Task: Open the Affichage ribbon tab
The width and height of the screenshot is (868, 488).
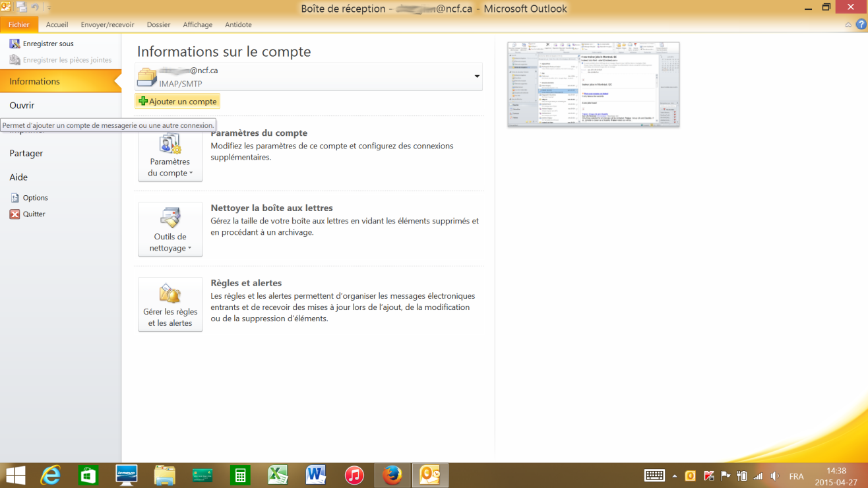Action: click(197, 24)
